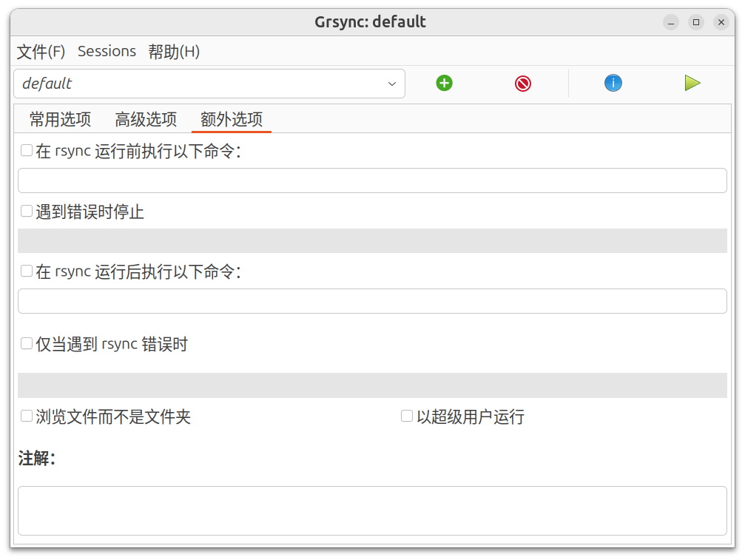Click the blue info simulation icon

click(613, 83)
